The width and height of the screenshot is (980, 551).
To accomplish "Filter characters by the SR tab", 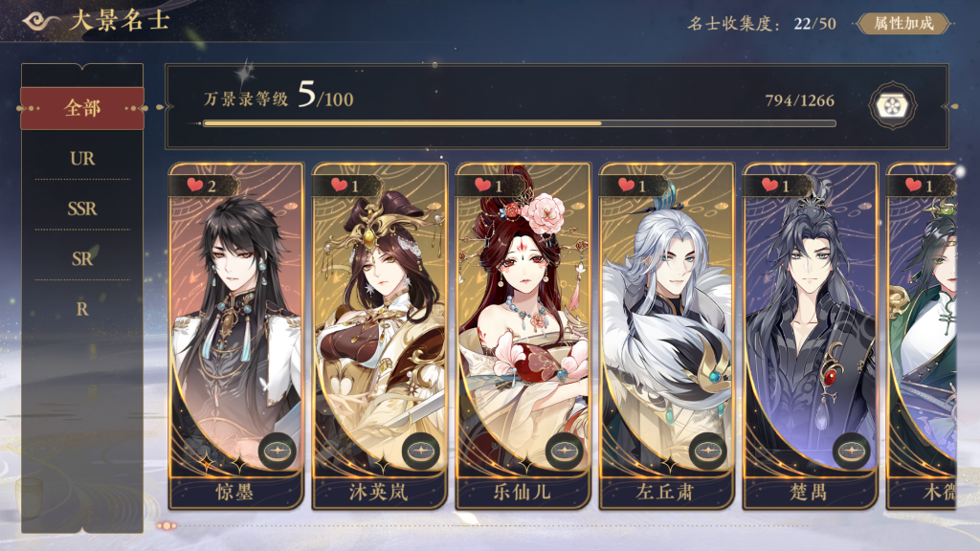I will coord(82,258).
